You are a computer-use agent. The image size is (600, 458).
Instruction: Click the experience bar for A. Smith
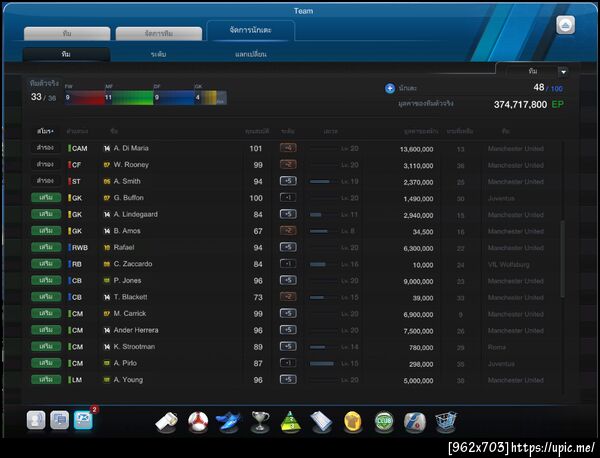[x=324, y=181]
